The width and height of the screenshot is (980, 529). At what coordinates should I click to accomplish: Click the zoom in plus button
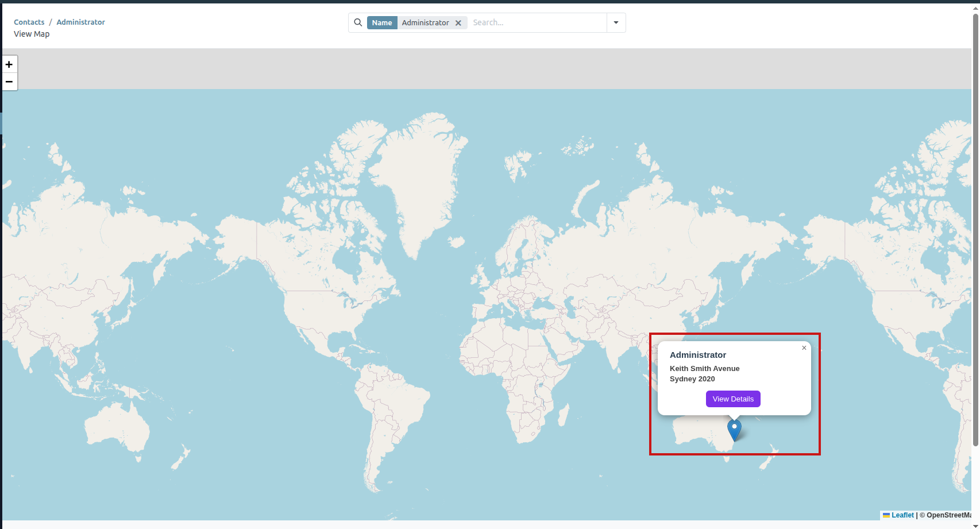tap(9, 64)
